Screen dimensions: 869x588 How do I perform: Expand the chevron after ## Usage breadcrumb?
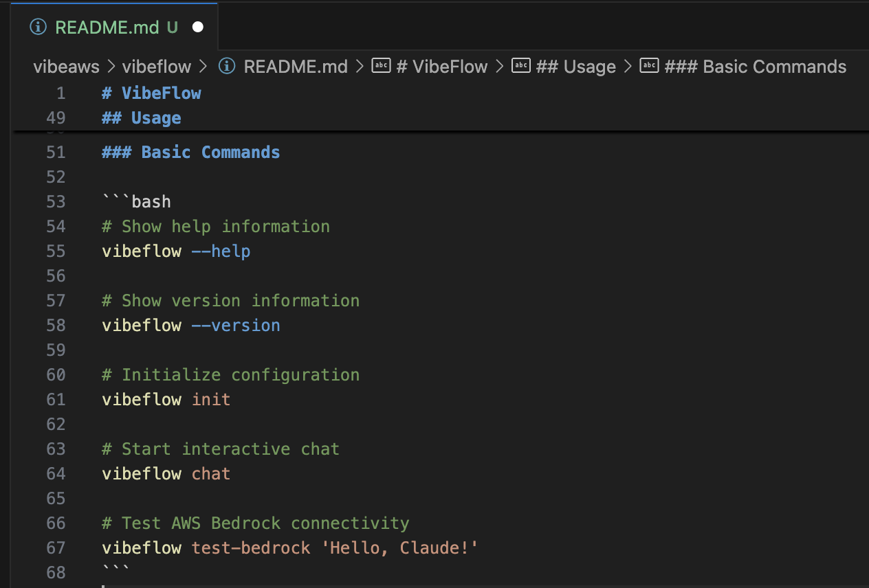point(628,67)
